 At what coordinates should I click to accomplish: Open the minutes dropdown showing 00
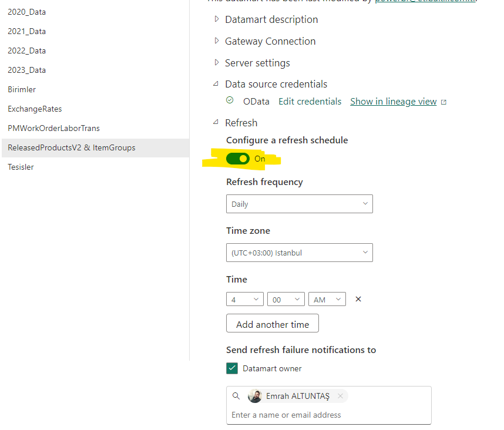[x=286, y=299]
